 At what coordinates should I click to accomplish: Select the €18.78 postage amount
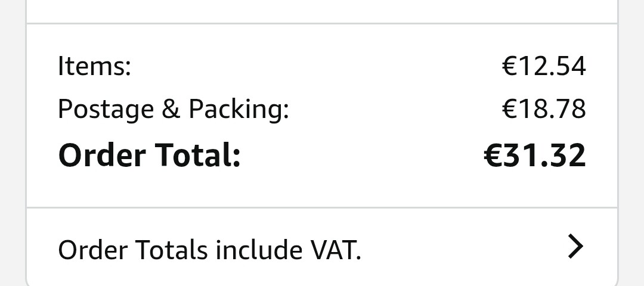point(544,110)
